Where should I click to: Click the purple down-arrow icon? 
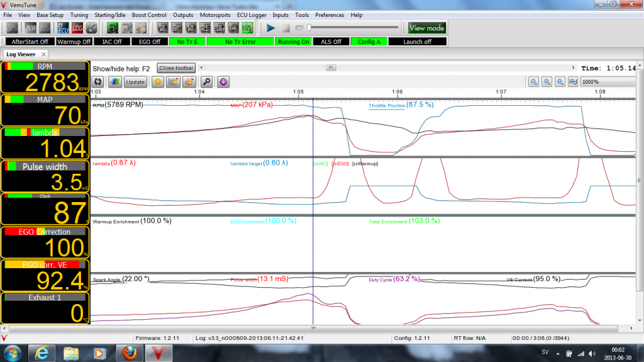(223, 82)
